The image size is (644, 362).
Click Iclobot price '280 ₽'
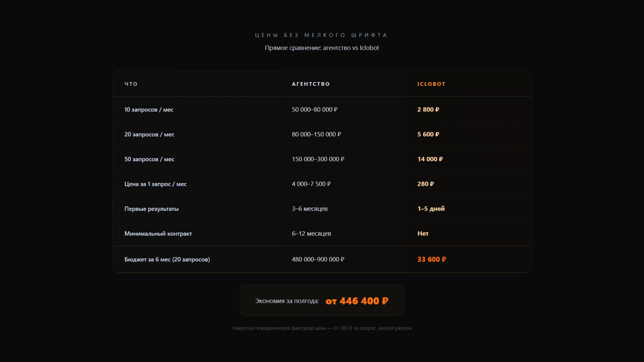tap(425, 184)
